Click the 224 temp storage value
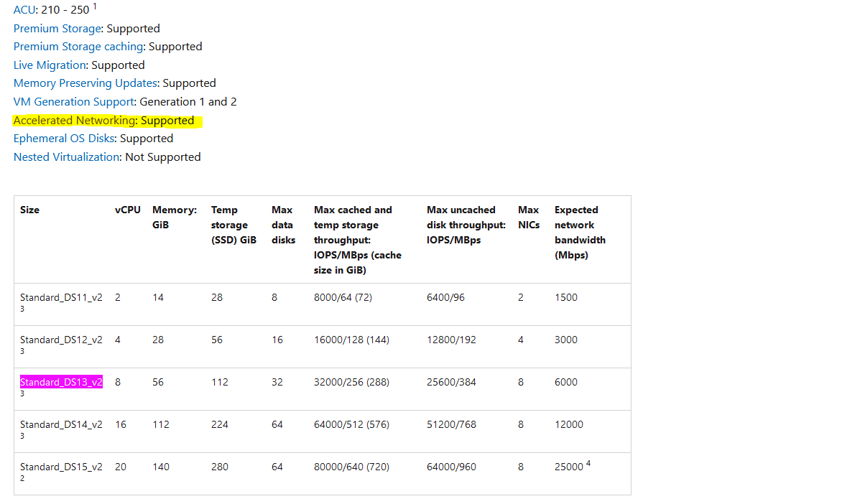Screen dimensions: 865x504 (220, 424)
